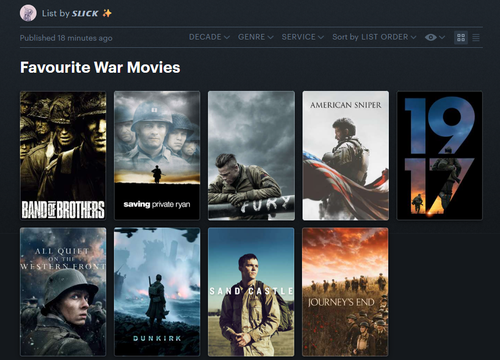
Task: Click the sparkle badge next to SLICK
Action: click(x=107, y=13)
